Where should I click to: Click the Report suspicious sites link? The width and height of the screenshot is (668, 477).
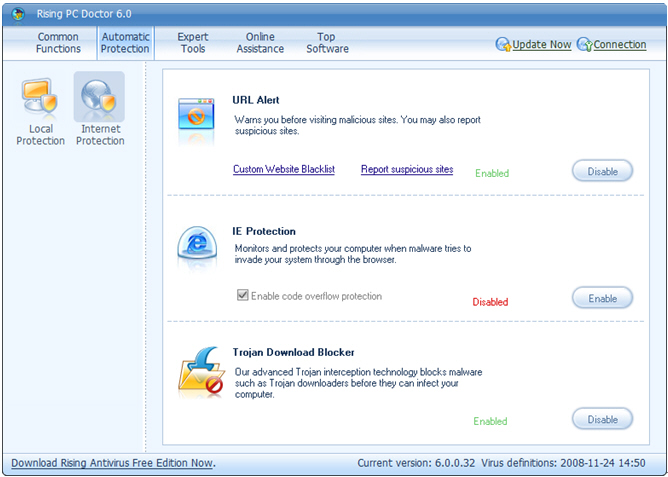tap(407, 170)
